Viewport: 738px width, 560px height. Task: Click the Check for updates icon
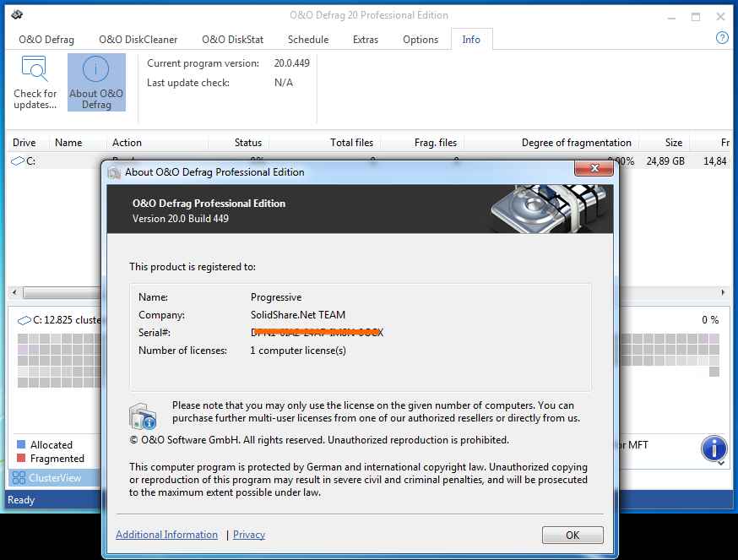[35, 69]
